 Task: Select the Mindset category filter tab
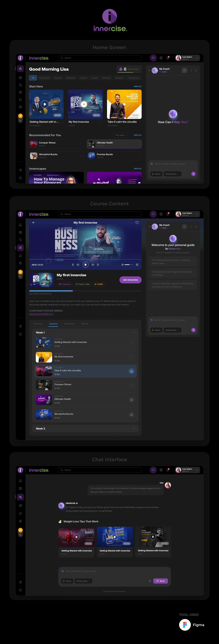click(x=106, y=78)
